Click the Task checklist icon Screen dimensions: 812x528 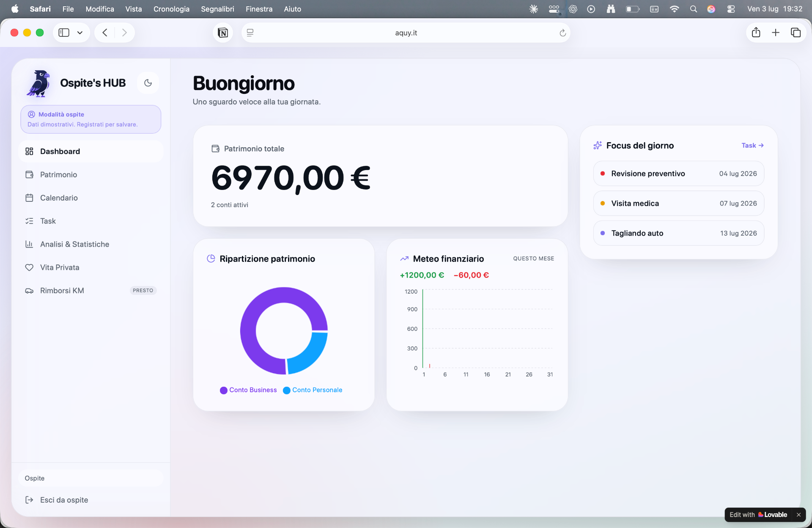tap(29, 221)
